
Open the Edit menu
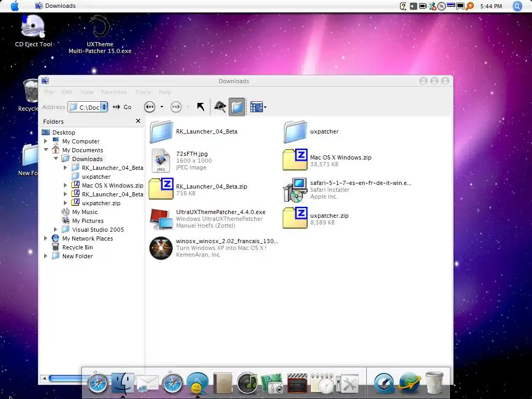coord(67,92)
